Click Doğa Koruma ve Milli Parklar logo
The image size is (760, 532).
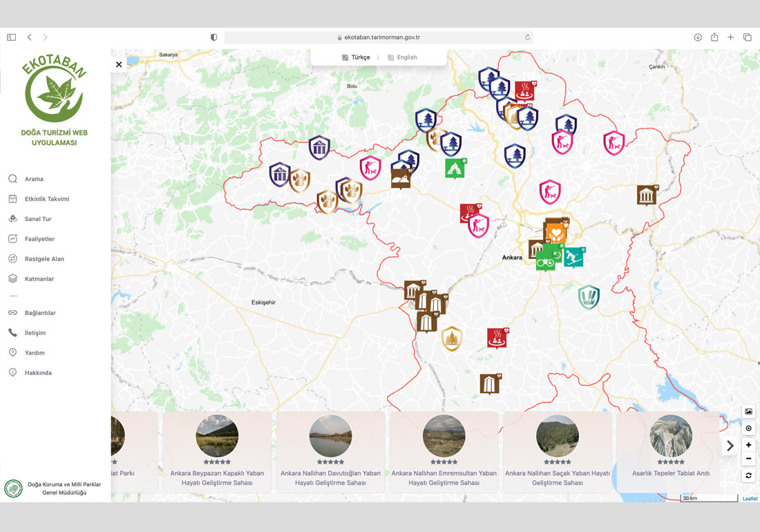point(14,488)
